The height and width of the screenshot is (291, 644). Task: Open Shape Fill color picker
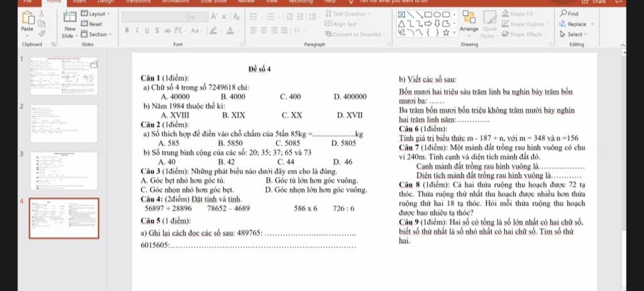520,14
